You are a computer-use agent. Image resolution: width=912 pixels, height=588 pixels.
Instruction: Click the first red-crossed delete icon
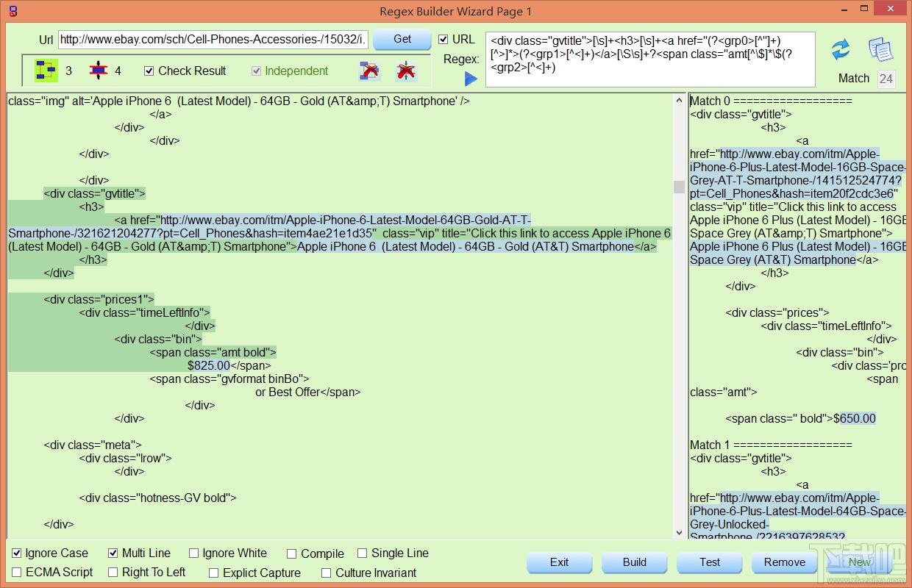coord(370,71)
